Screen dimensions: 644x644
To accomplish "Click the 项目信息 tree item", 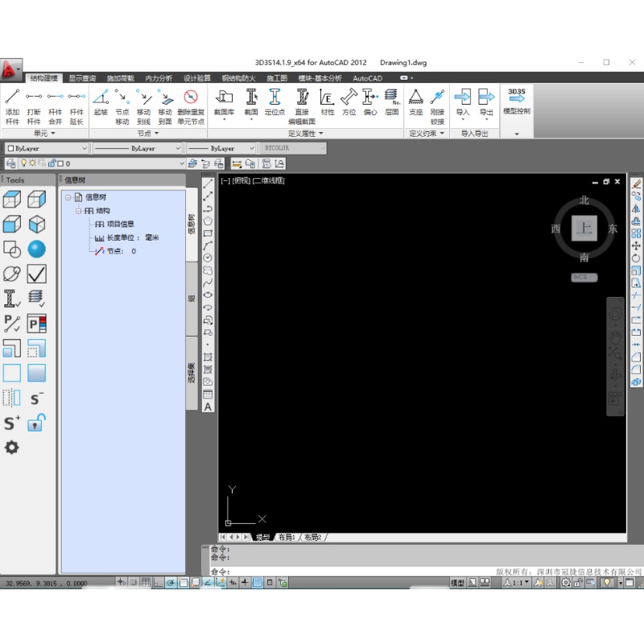I will pyautogui.click(x=120, y=224).
